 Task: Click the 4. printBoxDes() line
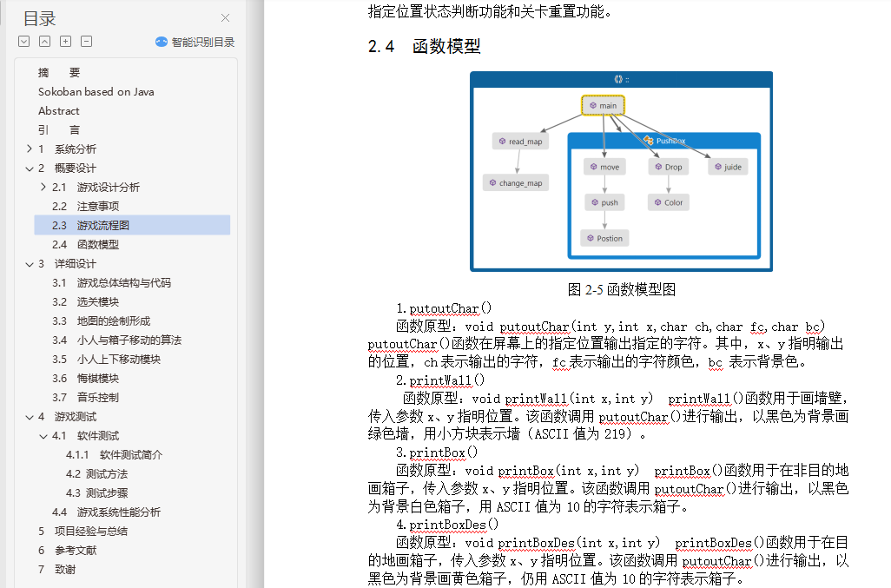tap(447, 525)
